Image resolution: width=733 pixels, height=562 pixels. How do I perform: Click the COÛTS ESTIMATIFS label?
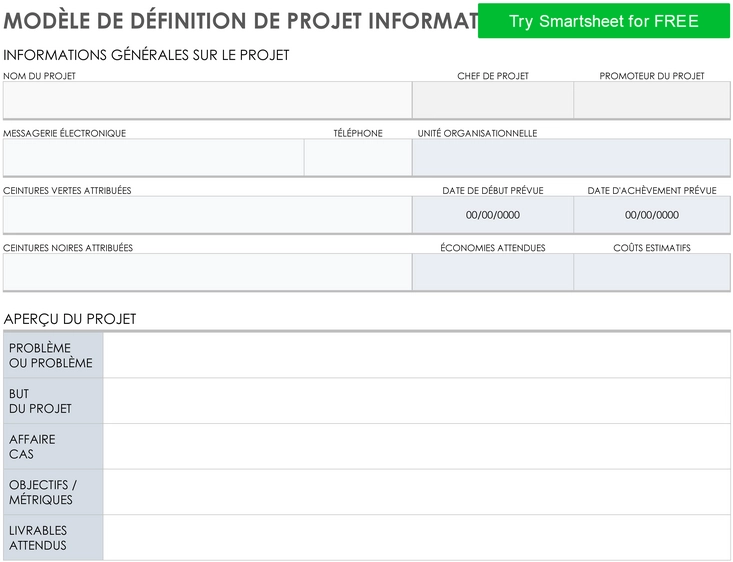652,248
